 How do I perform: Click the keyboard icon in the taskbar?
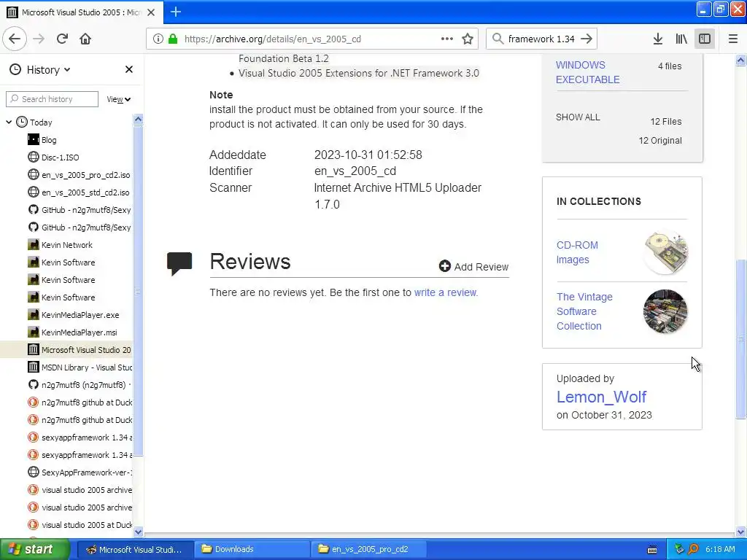652,550
